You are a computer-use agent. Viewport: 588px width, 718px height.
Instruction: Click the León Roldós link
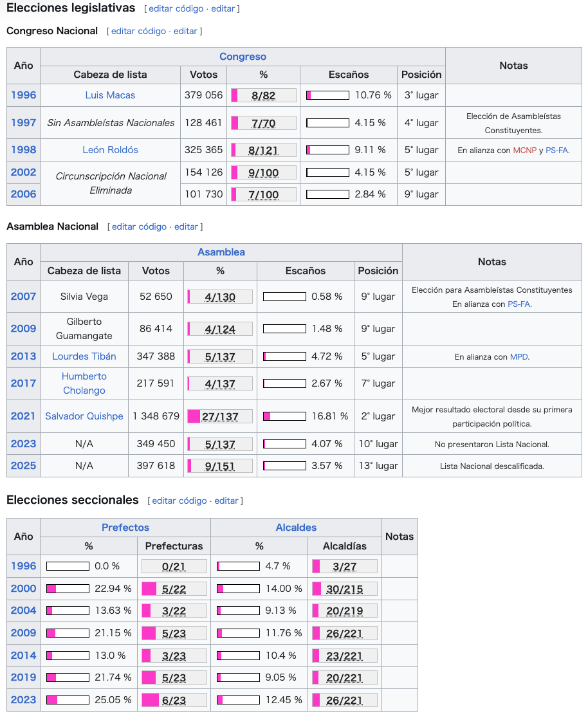tap(110, 150)
